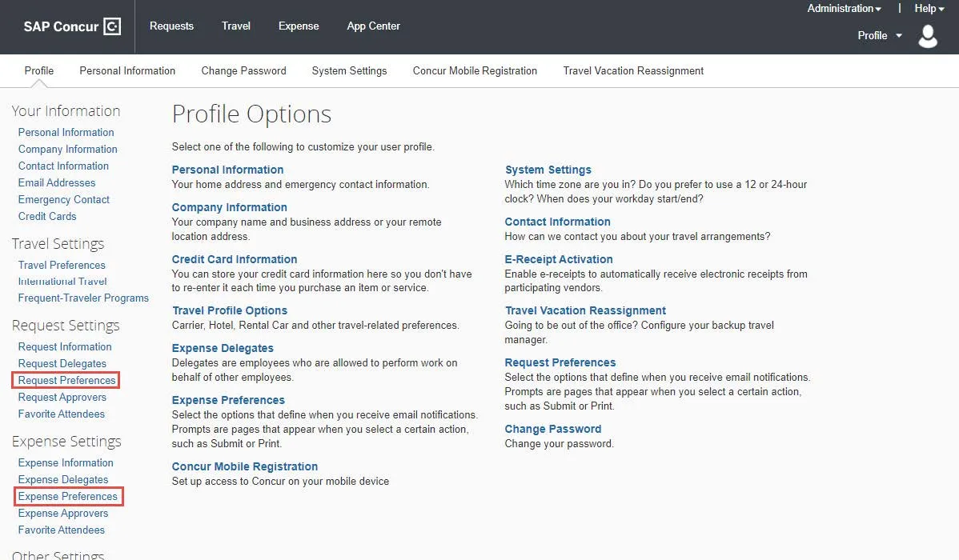This screenshot has width=959, height=560.
Task: Click Credit Card Information heading link
Action: point(235,260)
